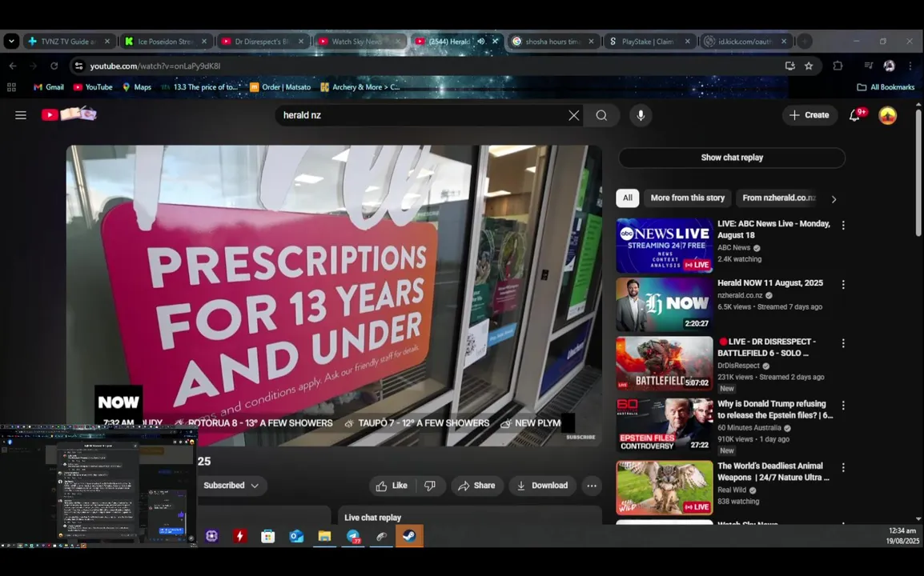Open the ABC News Live thumbnail

tap(664, 246)
